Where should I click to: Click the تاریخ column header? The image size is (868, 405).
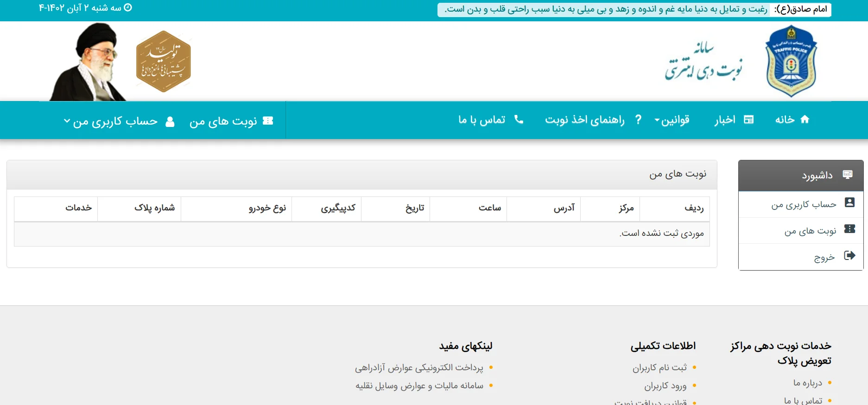click(396, 209)
